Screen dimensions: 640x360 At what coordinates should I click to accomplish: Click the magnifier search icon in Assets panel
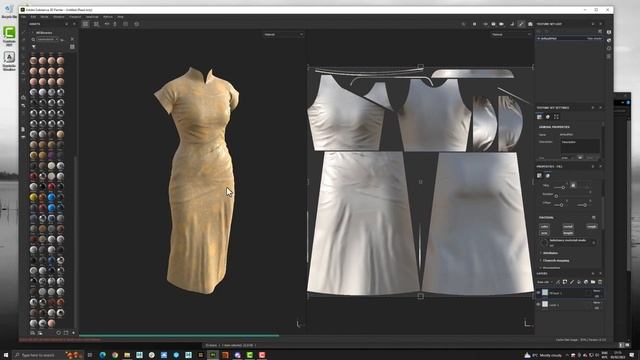pyautogui.click(x=33, y=40)
